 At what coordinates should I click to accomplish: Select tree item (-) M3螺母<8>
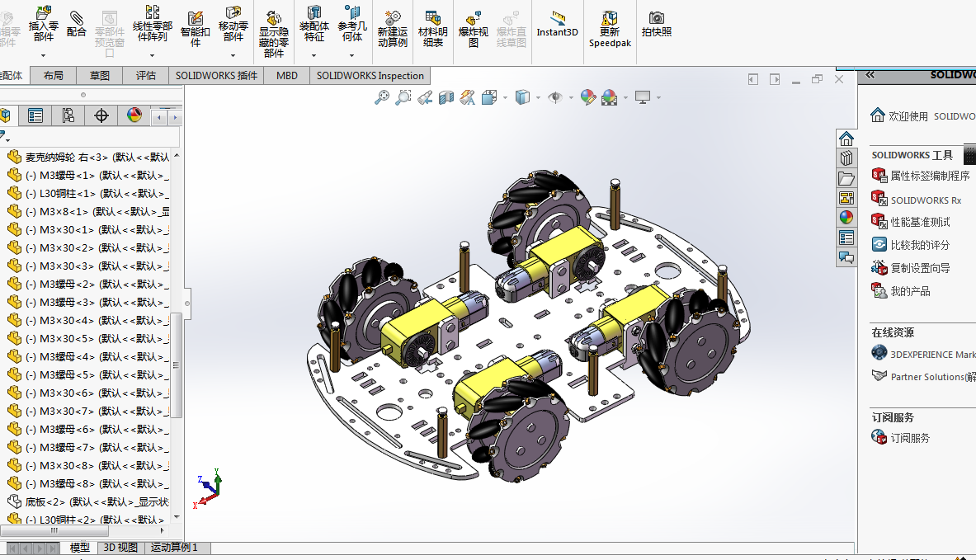[87, 483]
